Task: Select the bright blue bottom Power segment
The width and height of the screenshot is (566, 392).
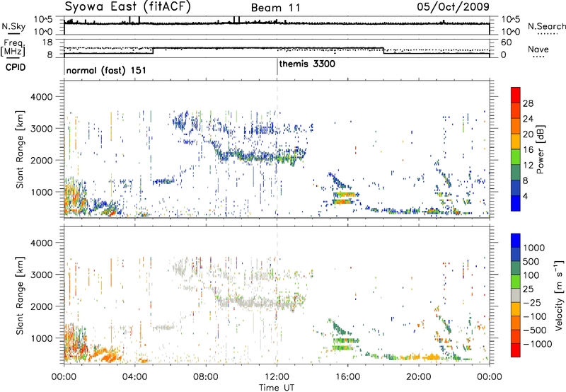Action: [x=516, y=204]
